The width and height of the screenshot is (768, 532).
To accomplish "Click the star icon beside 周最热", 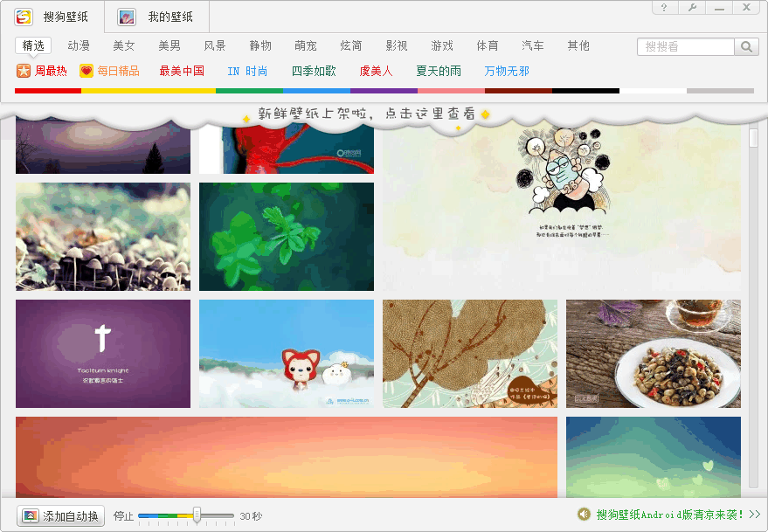I will 24,72.
